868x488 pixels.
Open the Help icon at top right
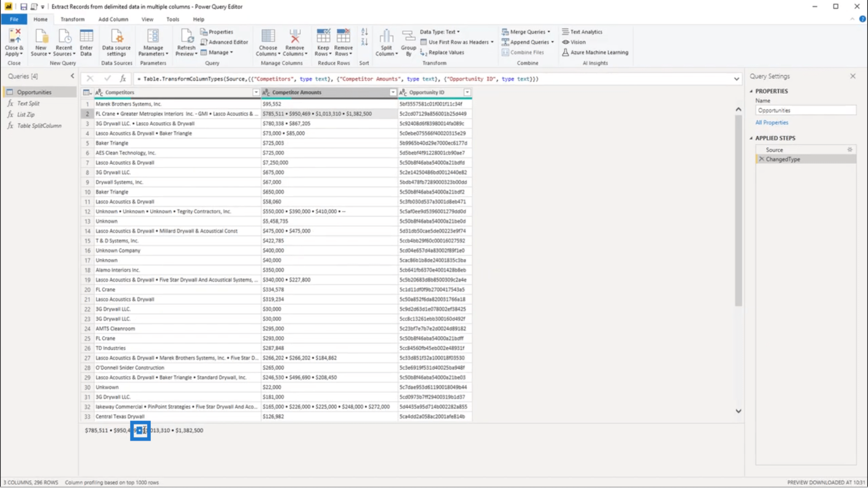coord(862,19)
